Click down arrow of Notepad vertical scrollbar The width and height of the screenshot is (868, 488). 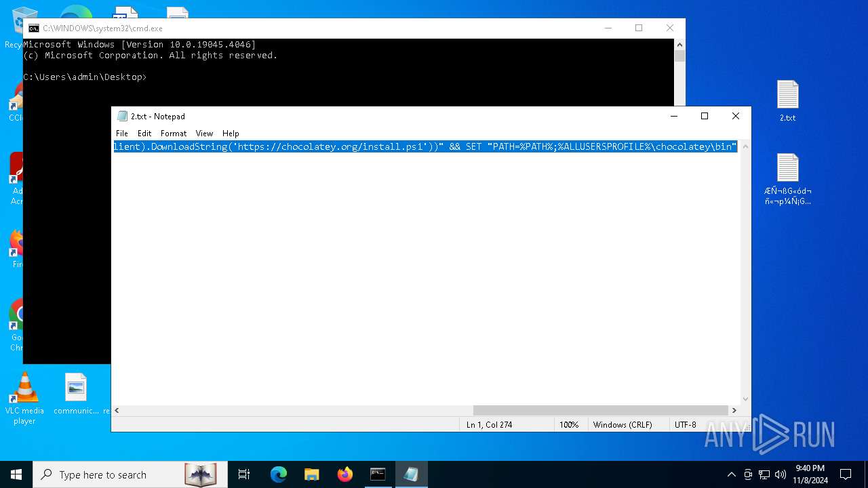pos(745,399)
